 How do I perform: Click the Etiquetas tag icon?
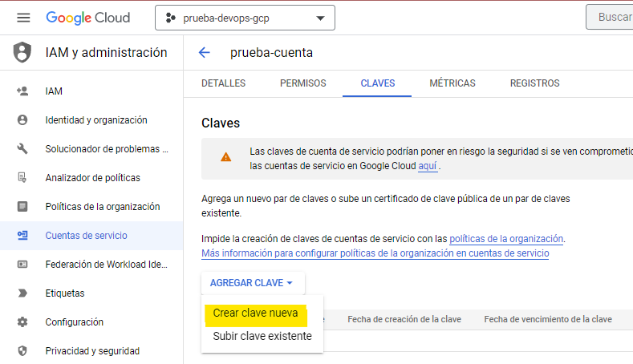point(22,293)
